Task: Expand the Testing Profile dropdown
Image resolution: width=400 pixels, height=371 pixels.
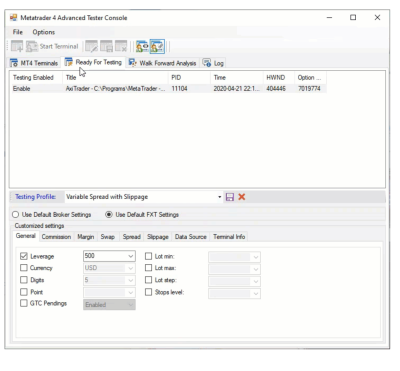Action: [x=220, y=197]
